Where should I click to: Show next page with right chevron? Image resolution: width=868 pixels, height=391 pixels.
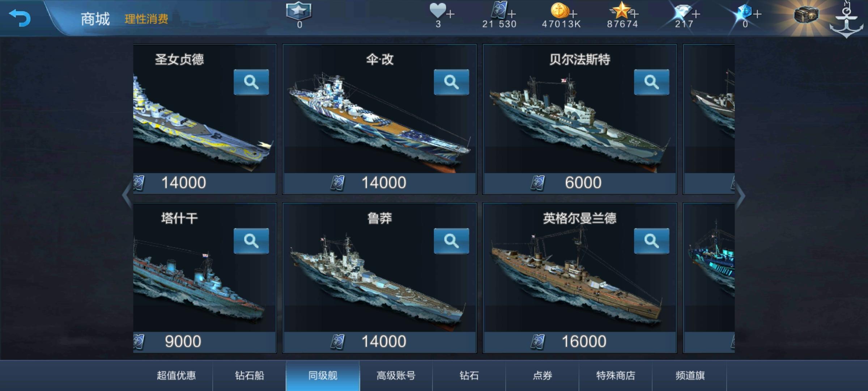pos(740,196)
